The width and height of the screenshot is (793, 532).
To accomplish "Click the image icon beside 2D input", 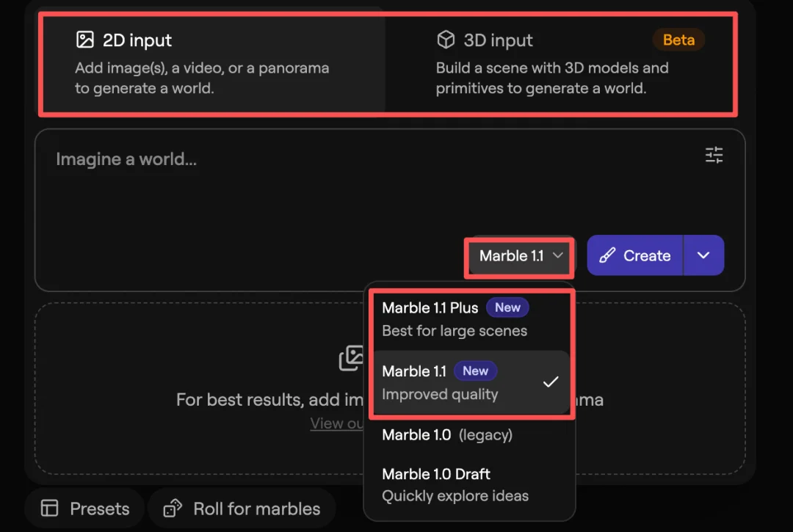I will click(x=85, y=40).
